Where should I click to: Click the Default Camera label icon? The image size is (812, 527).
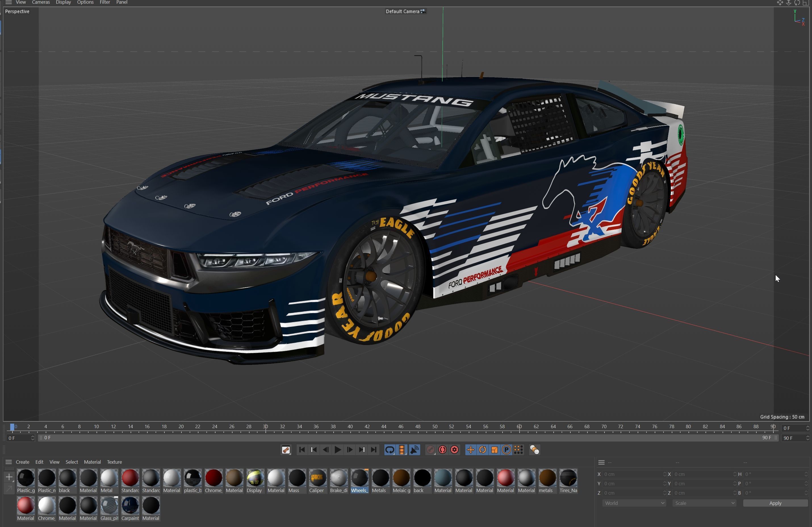point(423,11)
